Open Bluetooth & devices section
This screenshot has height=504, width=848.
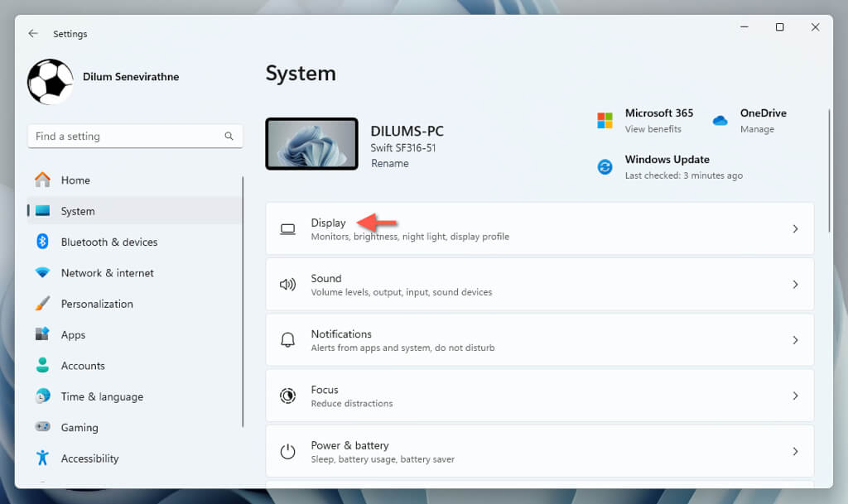point(134,242)
